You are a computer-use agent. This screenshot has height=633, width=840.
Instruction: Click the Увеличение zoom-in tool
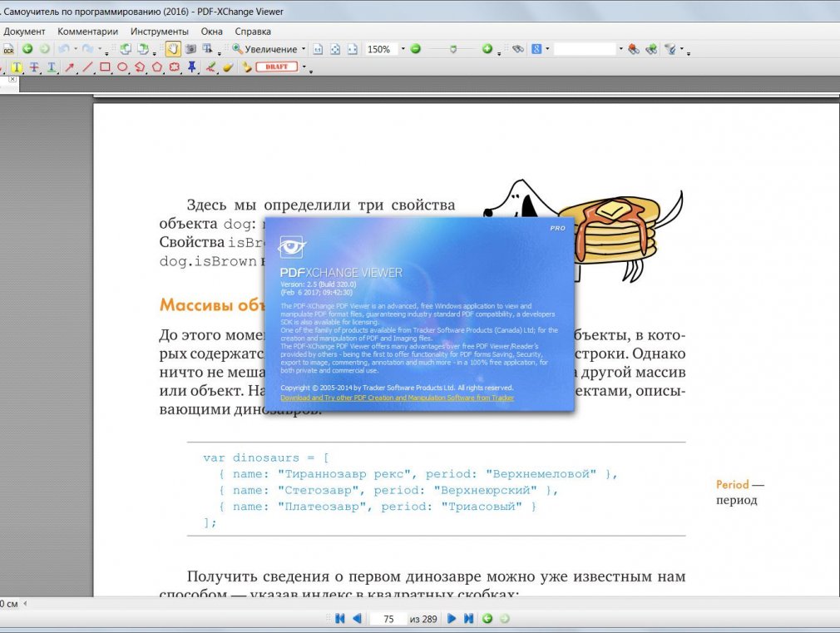(x=264, y=49)
